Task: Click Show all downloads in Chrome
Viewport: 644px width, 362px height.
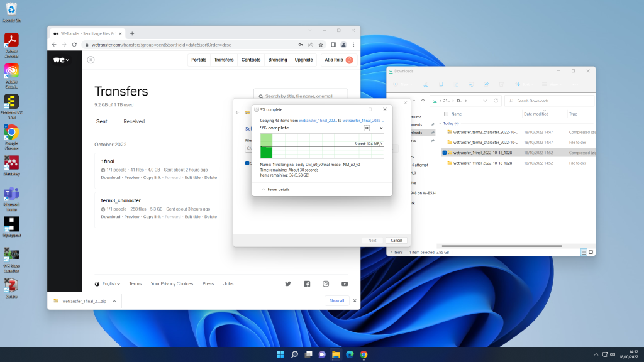Action: pyautogui.click(x=337, y=301)
